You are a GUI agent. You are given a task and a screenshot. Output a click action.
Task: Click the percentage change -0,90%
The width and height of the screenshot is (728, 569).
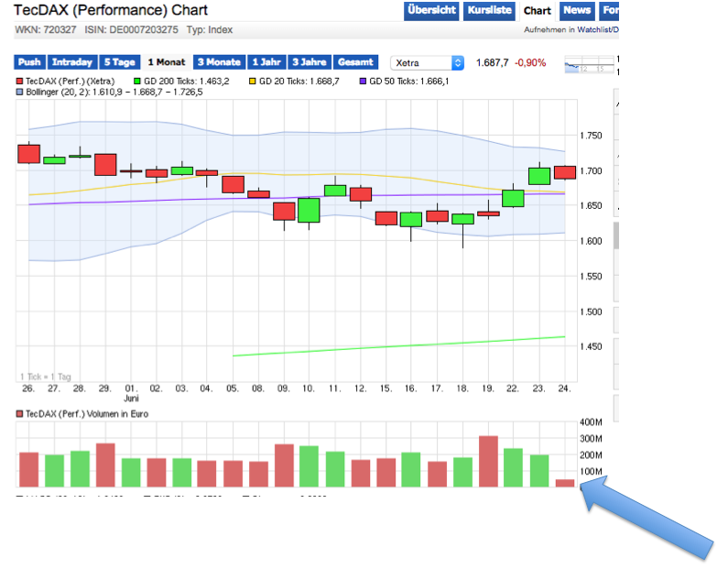(x=530, y=62)
